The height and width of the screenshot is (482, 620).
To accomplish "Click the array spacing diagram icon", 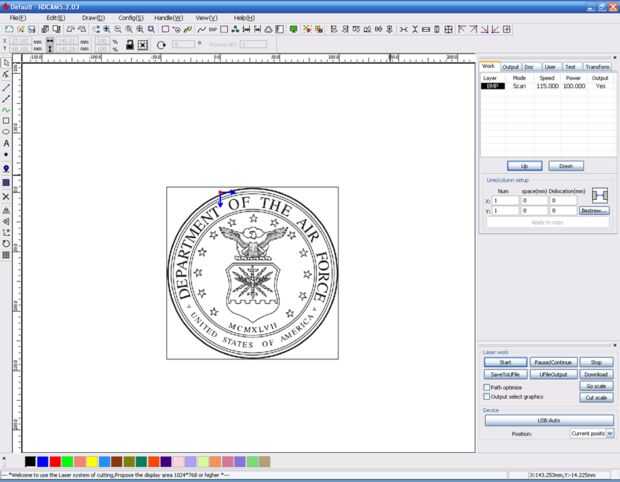I will 599,195.
